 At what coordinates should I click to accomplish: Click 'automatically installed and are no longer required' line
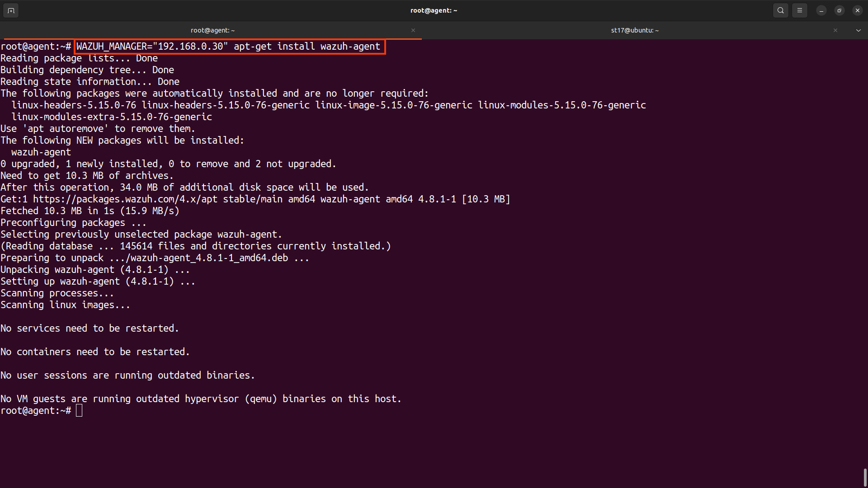tap(214, 94)
